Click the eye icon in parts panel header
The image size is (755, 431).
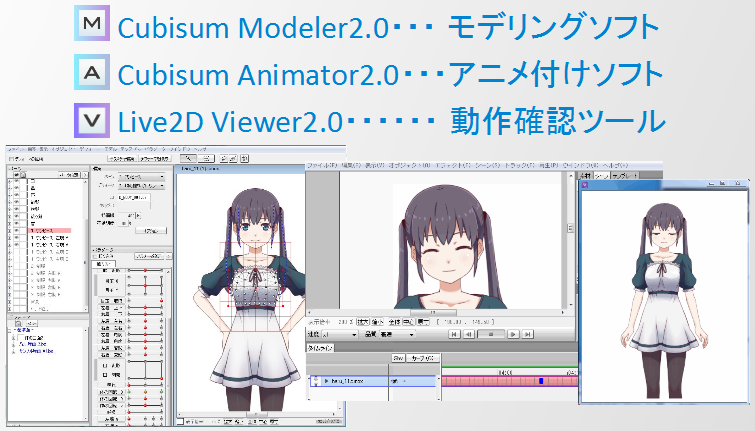pyautogui.click(x=16, y=175)
